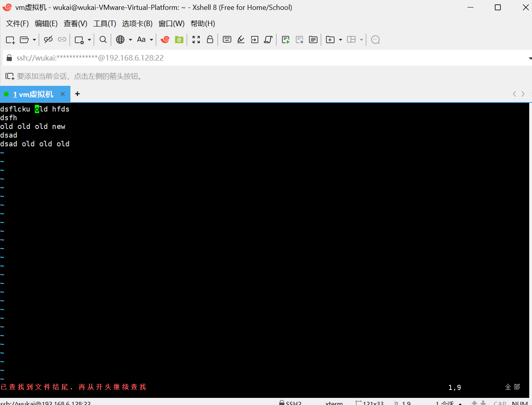Click the Xshell logo in title bar
Screen dimensions: 532x405
point(7,7)
